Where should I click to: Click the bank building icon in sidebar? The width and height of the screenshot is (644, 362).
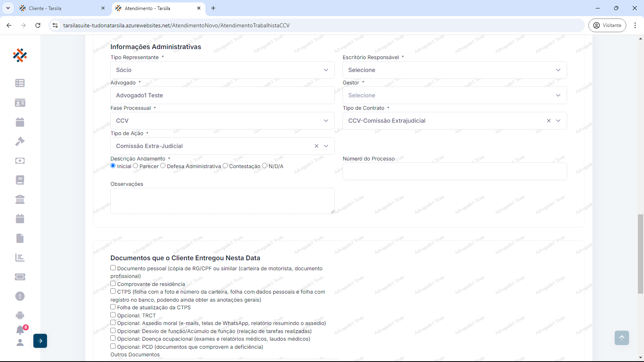20,199
